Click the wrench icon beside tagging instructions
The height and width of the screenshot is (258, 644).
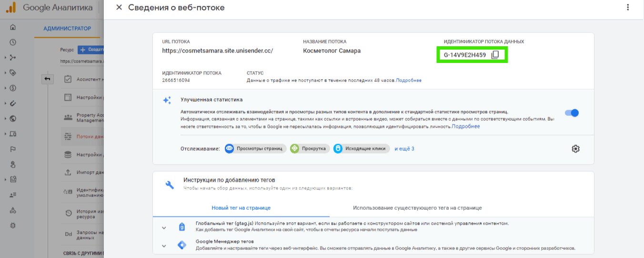(170, 185)
